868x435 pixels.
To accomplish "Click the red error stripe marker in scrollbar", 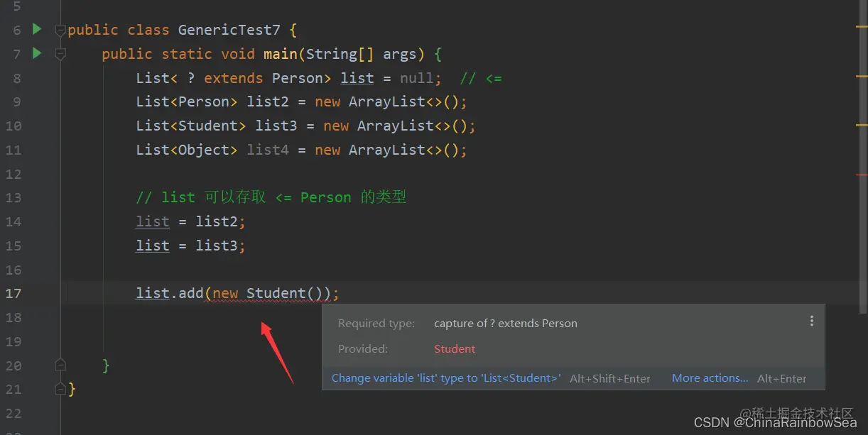I will click(x=862, y=175).
